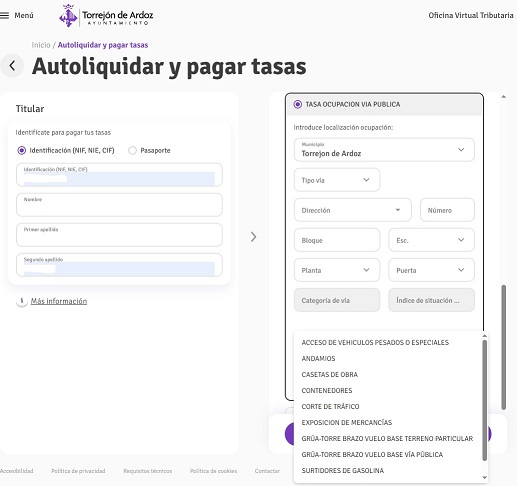
Task: Select the Pasaporte radio button
Action: tap(132, 150)
